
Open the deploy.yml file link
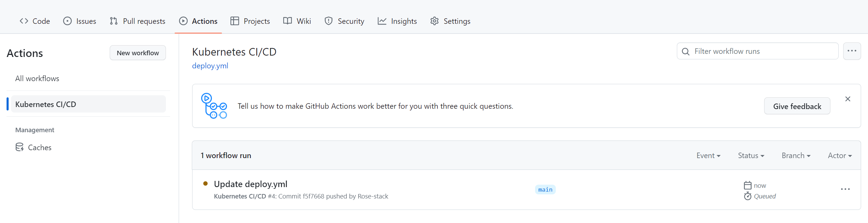pos(210,66)
